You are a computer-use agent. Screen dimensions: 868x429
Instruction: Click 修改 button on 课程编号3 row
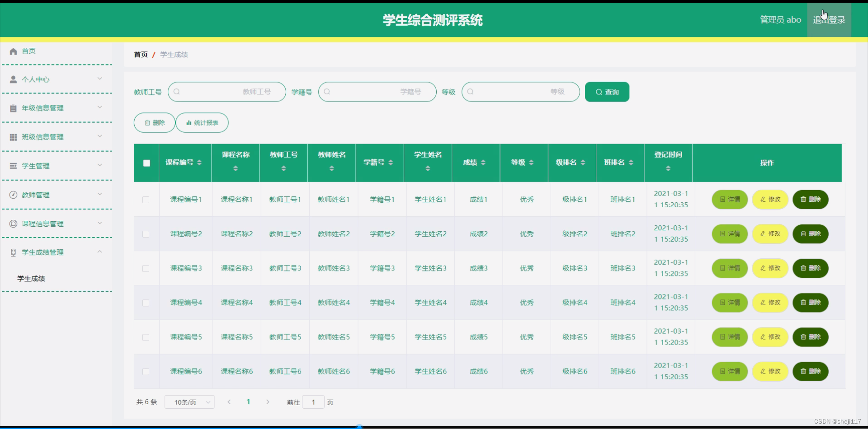770,268
